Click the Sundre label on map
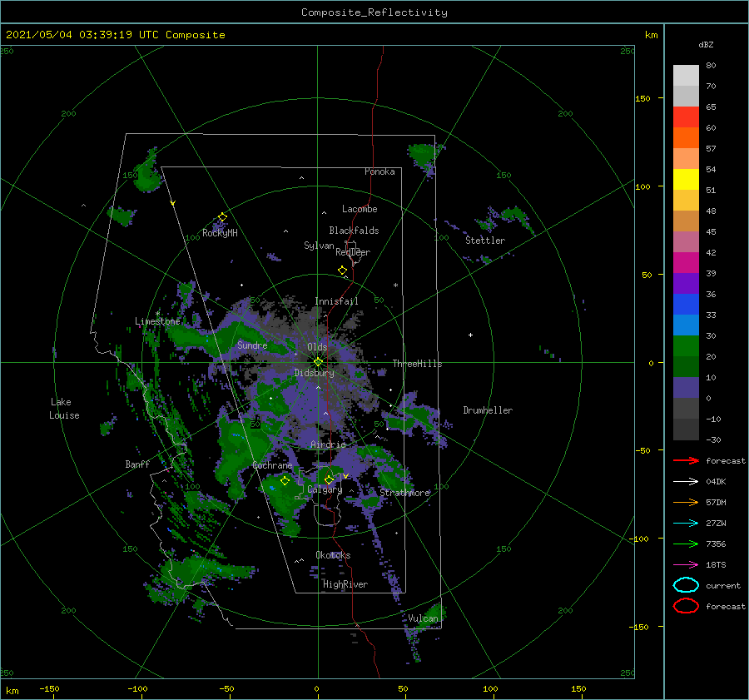 click(252, 345)
